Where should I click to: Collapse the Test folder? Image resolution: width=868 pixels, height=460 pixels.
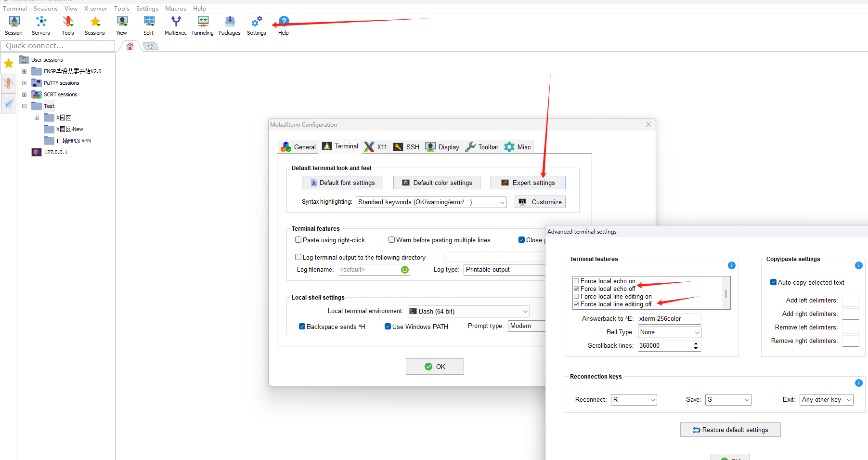coord(24,106)
